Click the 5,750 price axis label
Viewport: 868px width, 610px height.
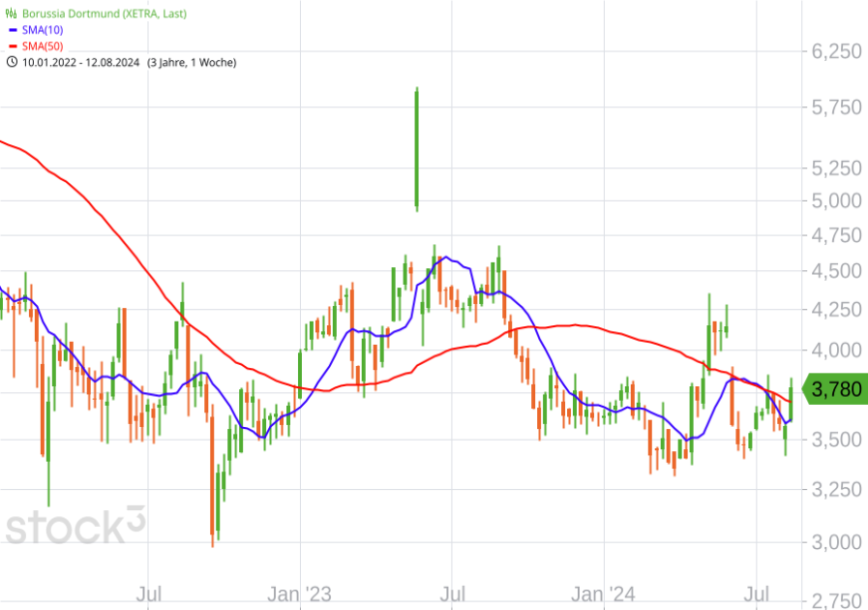pyautogui.click(x=836, y=107)
